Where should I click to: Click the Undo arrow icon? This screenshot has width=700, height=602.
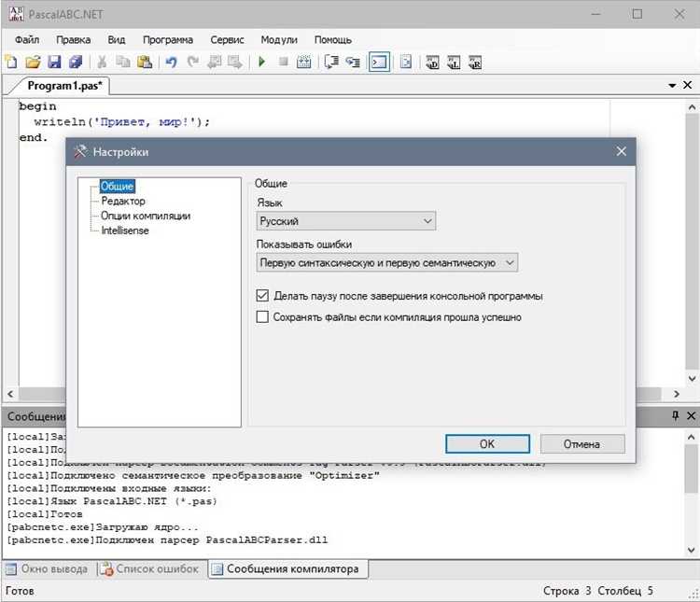[x=171, y=63]
